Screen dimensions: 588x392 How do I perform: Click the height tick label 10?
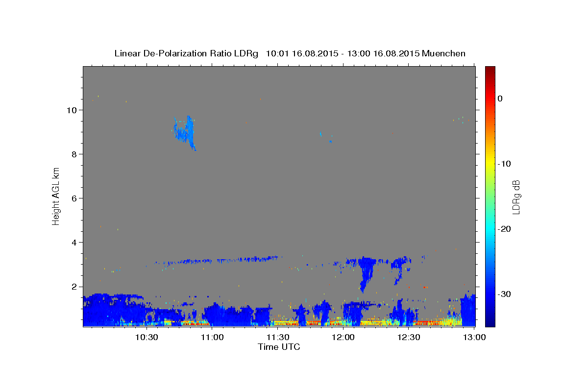click(x=72, y=110)
